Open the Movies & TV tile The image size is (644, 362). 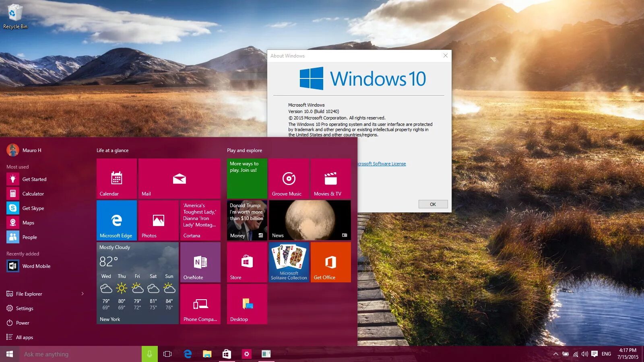click(x=330, y=178)
